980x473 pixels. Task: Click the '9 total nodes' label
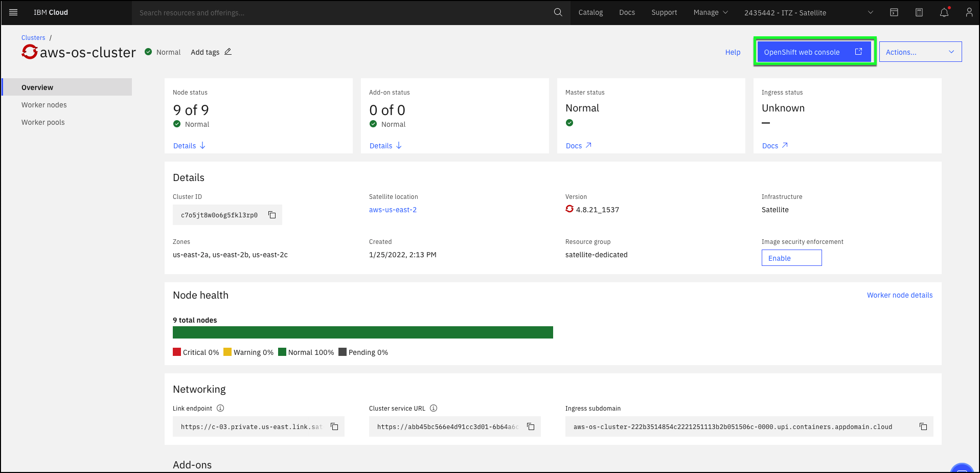pos(195,320)
